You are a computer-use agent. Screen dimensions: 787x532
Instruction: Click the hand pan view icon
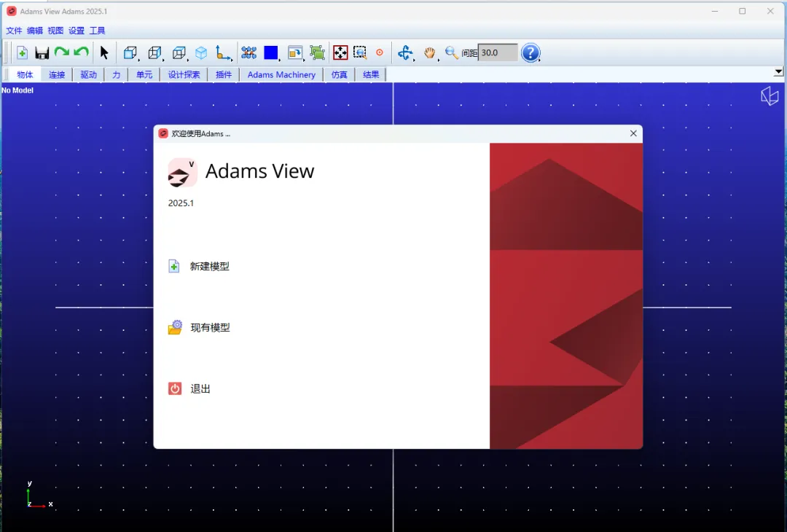pos(430,52)
